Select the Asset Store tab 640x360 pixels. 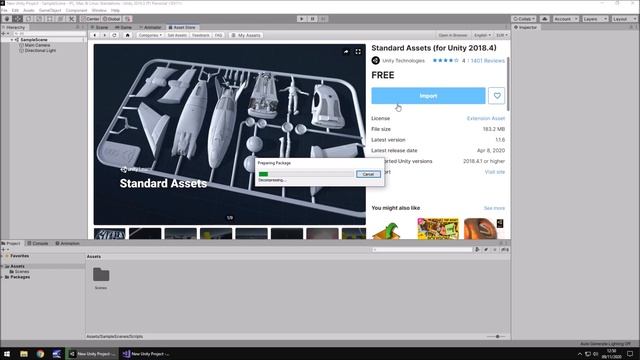pos(182,27)
